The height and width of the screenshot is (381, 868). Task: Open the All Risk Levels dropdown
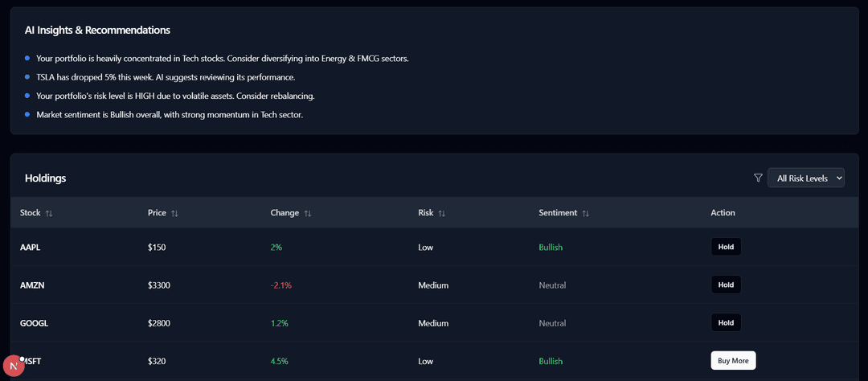coord(805,178)
